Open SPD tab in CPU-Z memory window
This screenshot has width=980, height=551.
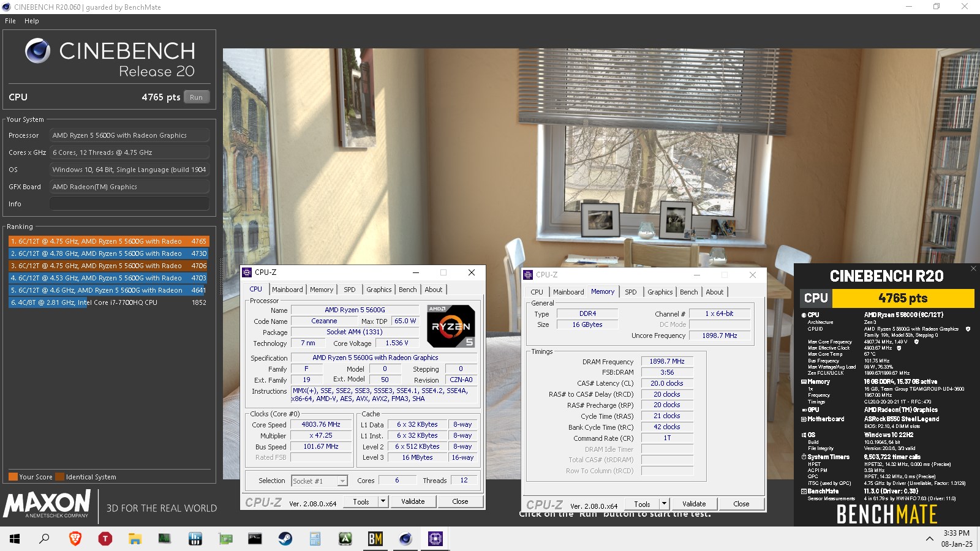tap(630, 292)
